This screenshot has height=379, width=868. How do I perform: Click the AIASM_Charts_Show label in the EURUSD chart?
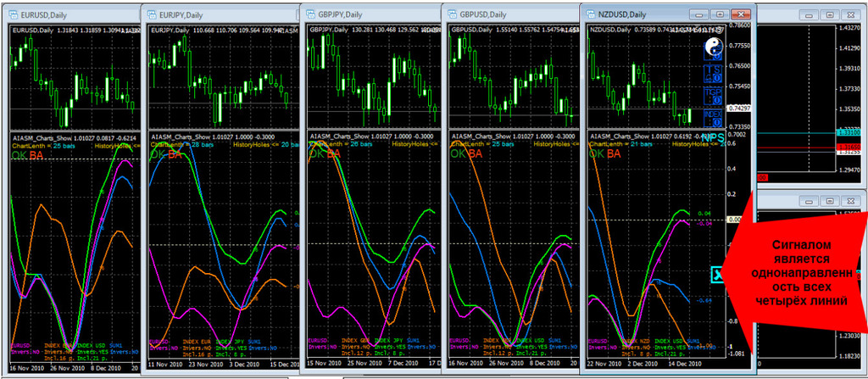tap(42, 137)
